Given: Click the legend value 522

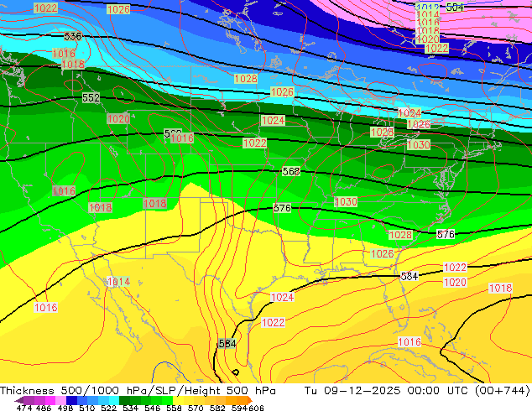Looking at the screenshot, I should 108,408.
